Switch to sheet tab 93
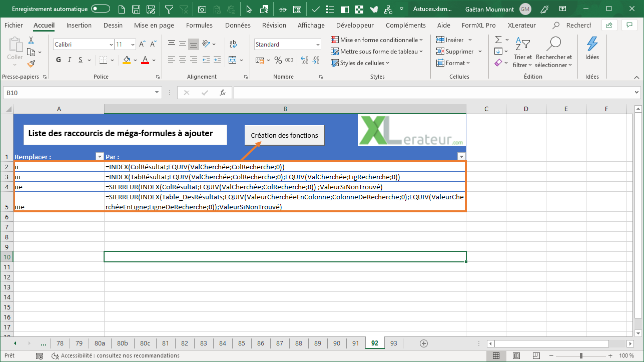The image size is (644, 362). [394, 343]
